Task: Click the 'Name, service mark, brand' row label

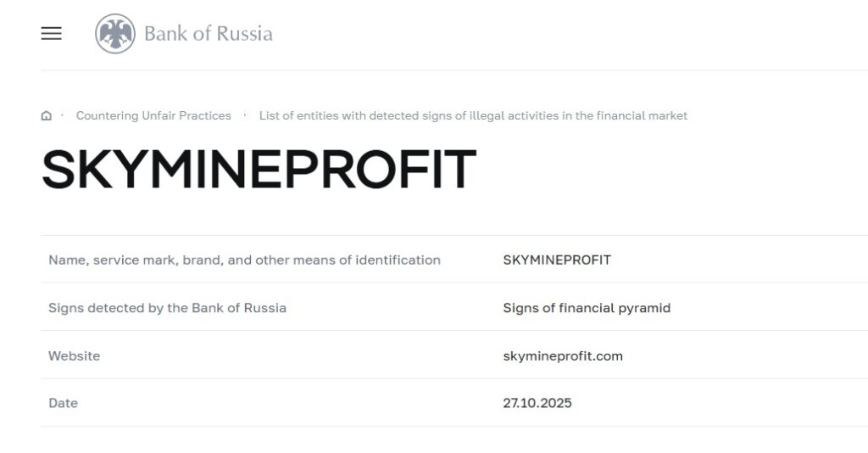Action: coord(244,260)
